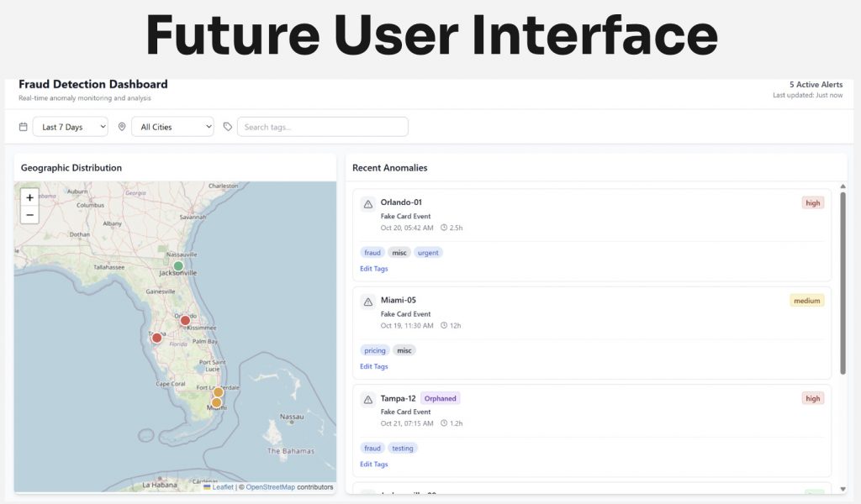Click the Orphaned badge on Tampa-12

pos(440,398)
